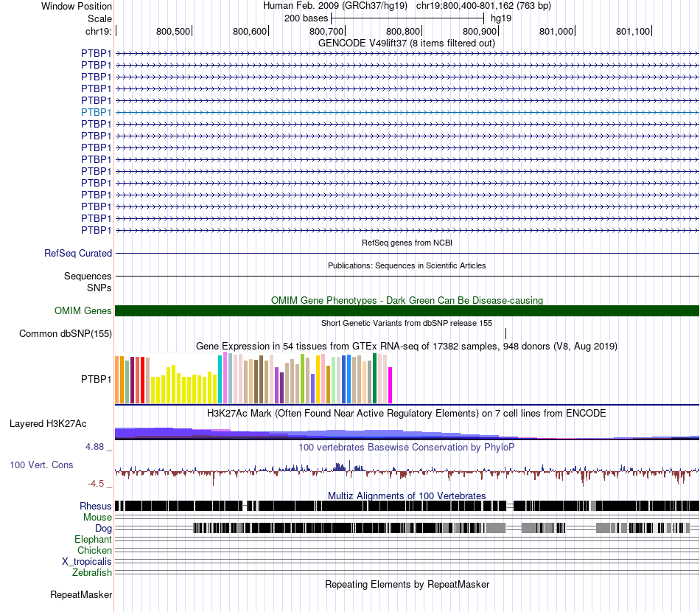Click the Sequences track label
The image size is (700, 612).
pyautogui.click(x=88, y=276)
